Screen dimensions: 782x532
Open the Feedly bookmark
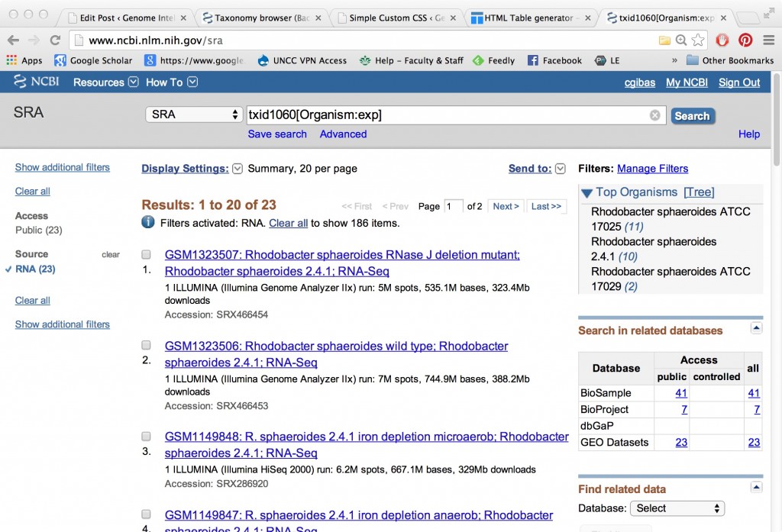click(493, 60)
